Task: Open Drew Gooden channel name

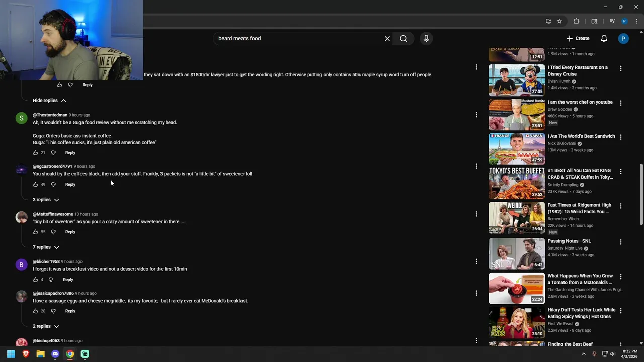Action: (559, 109)
